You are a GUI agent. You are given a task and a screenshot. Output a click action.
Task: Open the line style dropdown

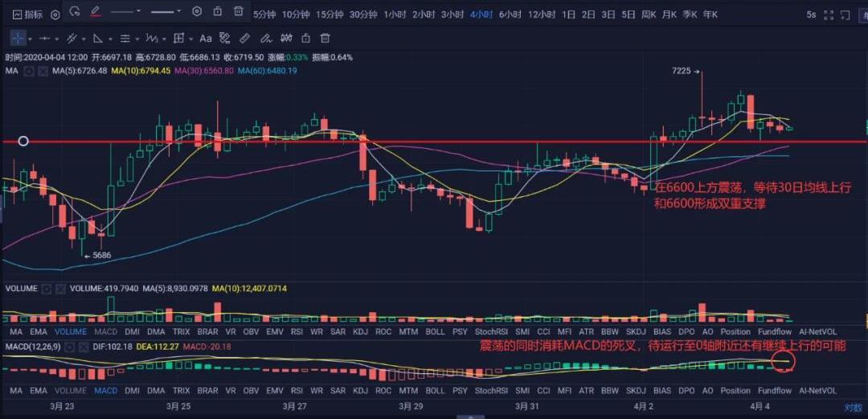click(138, 12)
